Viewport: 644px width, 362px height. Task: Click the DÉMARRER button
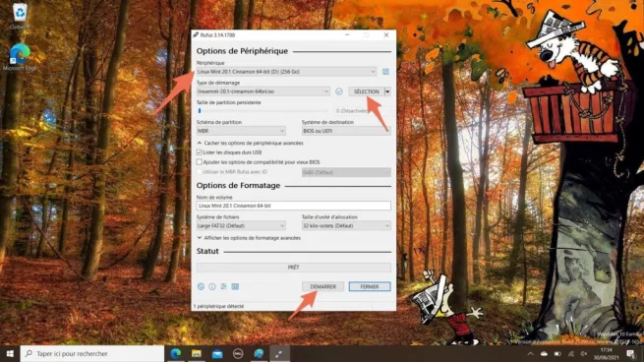(x=323, y=286)
